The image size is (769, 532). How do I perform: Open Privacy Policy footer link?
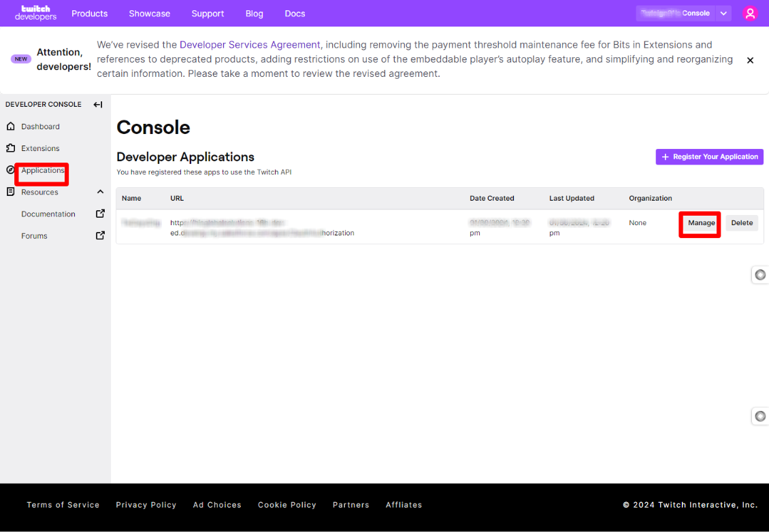(146, 505)
